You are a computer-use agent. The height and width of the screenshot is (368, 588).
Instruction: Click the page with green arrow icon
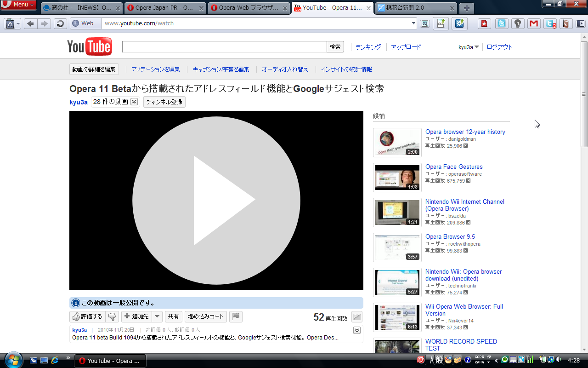[440, 23]
